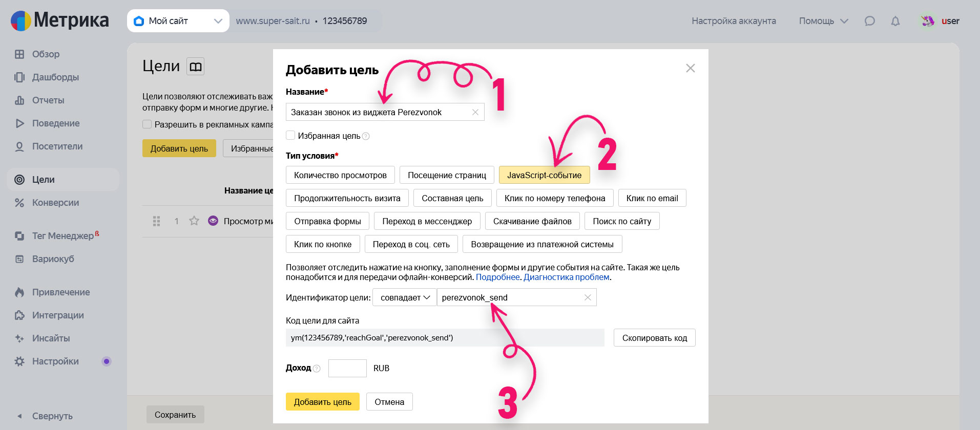Click the Reports (Отчеты) chart icon
This screenshot has width=980, height=430.
coord(19,100)
